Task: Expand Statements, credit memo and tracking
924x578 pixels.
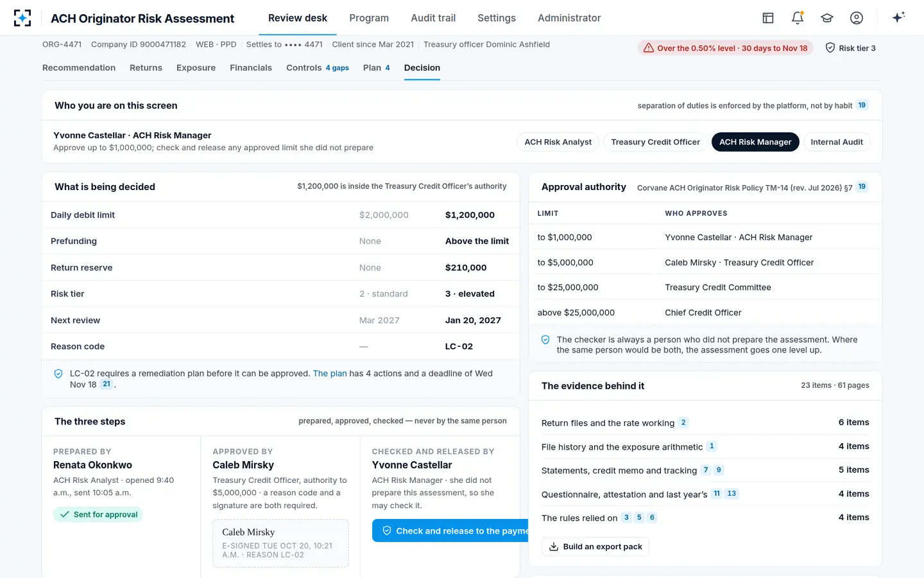Action: pyautogui.click(x=705, y=470)
